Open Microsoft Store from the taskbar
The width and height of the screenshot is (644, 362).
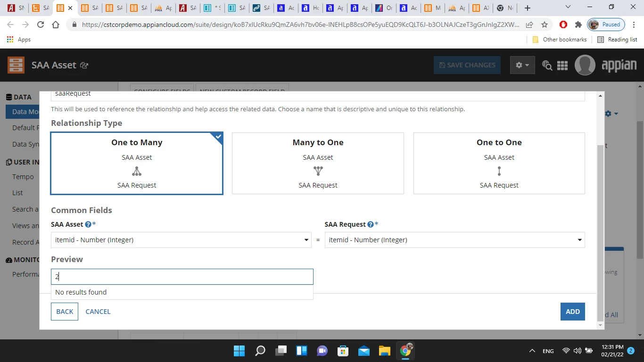[343, 351]
